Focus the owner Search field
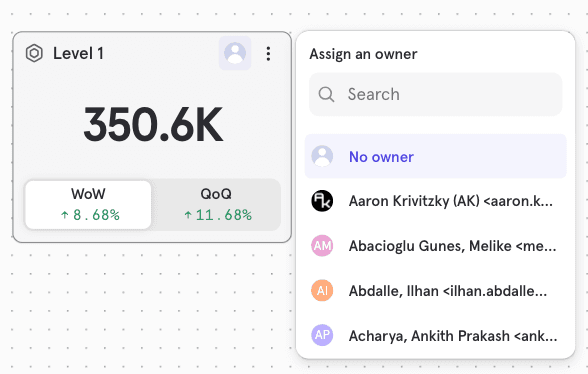Viewport: 588px width, 374px height. (x=435, y=94)
